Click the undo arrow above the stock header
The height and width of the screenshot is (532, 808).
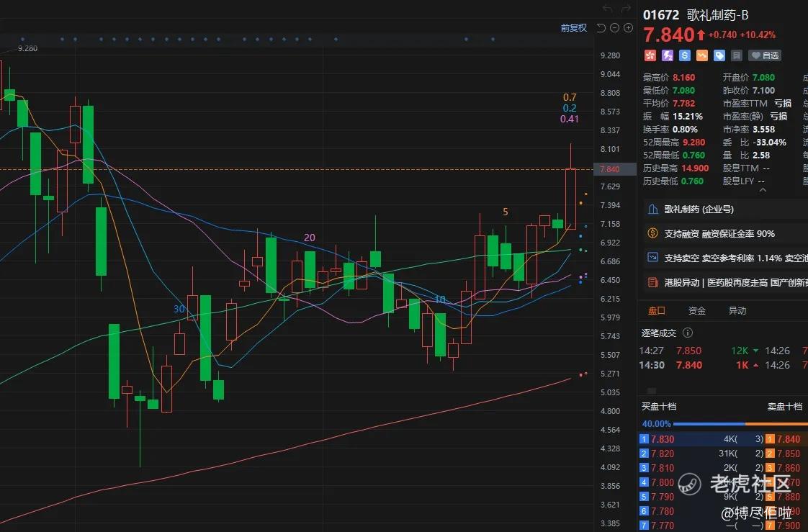pyautogui.click(x=608, y=9)
